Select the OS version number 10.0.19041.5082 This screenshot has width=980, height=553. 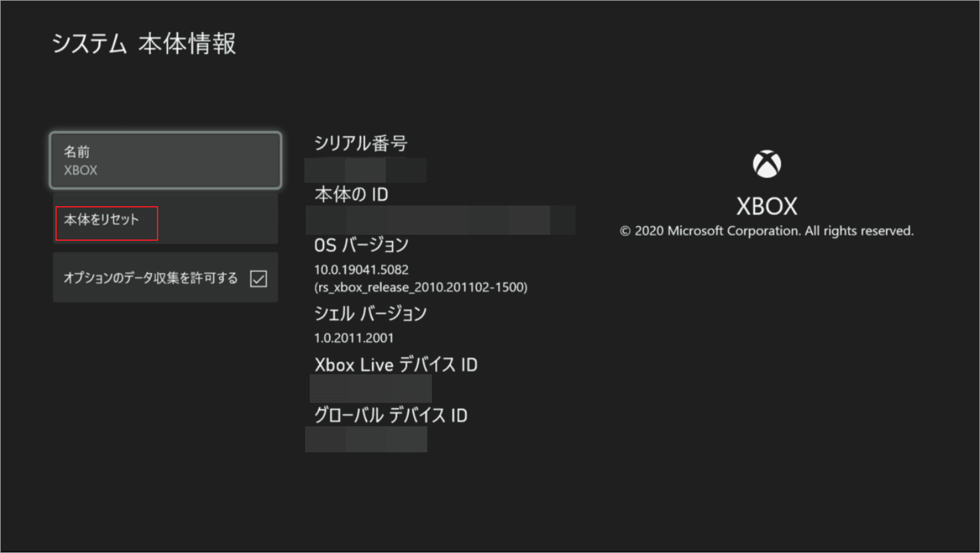(361, 269)
